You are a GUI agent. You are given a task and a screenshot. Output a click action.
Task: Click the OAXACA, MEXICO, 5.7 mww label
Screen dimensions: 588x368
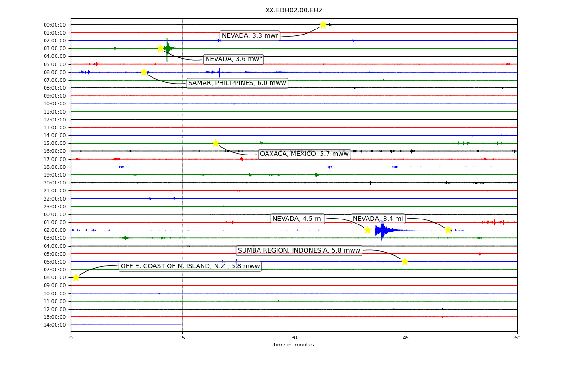[x=304, y=154]
